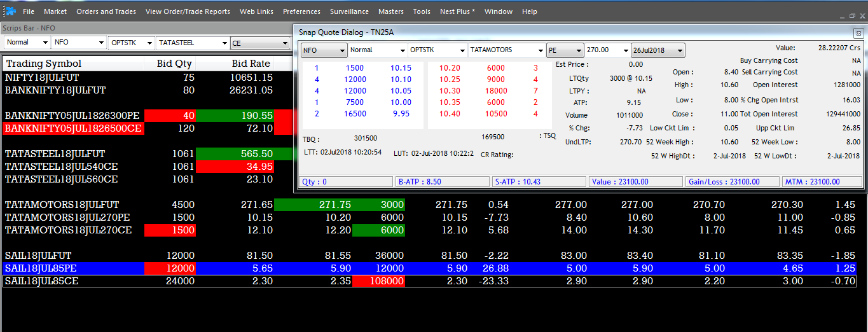Click the MTM : 23100.00 status field
Viewport: 868px width, 332px height.
point(822,182)
